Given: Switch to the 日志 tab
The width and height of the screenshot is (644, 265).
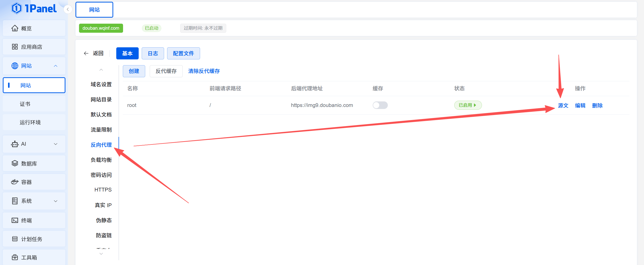Looking at the screenshot, I should [153, 53].
